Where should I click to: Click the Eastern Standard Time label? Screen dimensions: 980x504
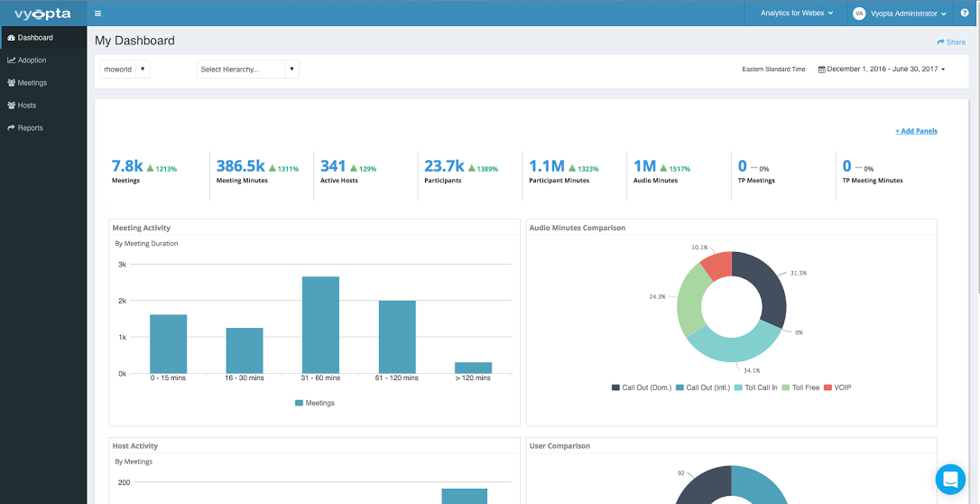coord(773,70)
